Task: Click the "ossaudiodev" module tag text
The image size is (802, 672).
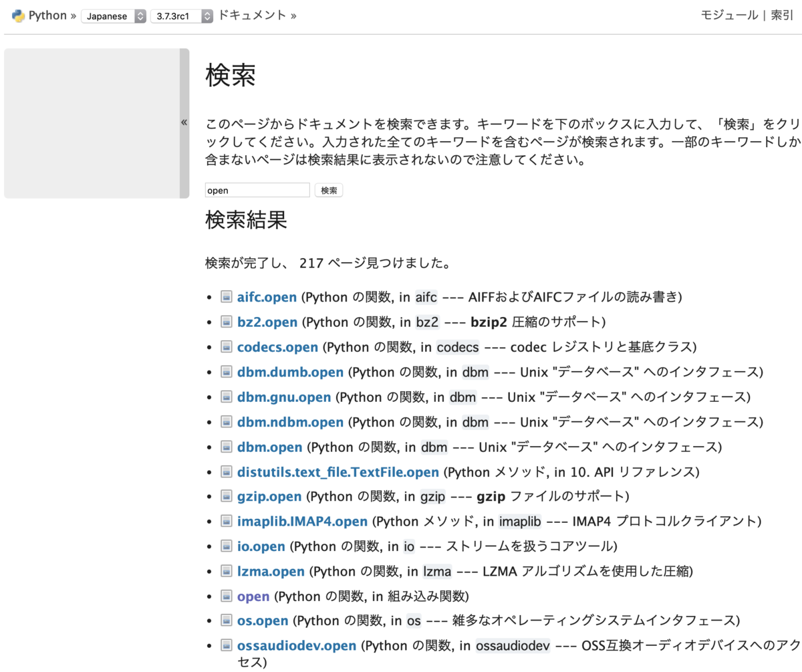Action: tap(513, 647)
